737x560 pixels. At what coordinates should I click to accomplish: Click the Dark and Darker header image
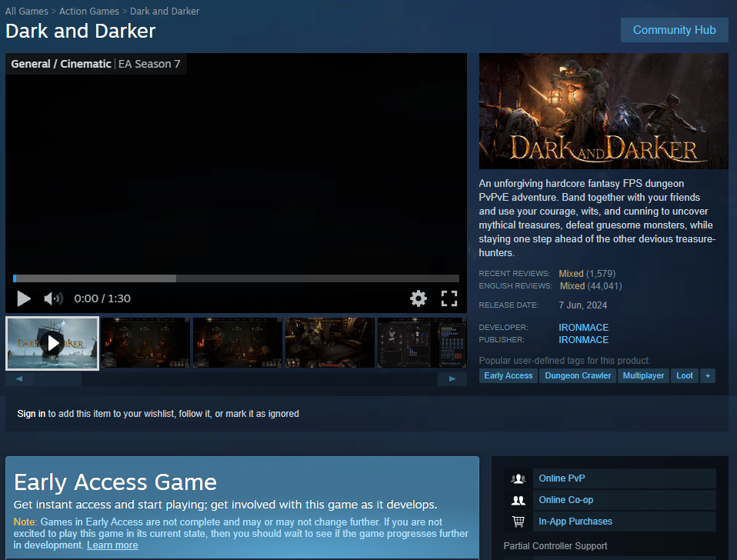click(603, 111)
